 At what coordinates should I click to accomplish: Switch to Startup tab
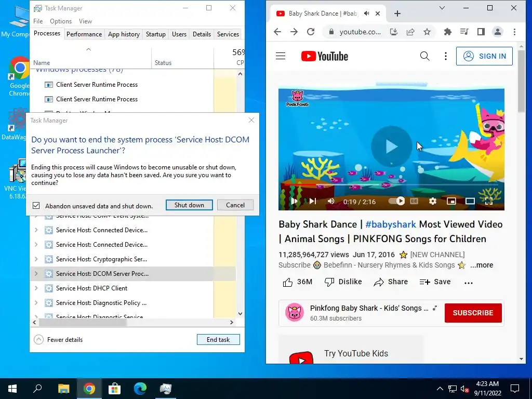coord(156,34)
